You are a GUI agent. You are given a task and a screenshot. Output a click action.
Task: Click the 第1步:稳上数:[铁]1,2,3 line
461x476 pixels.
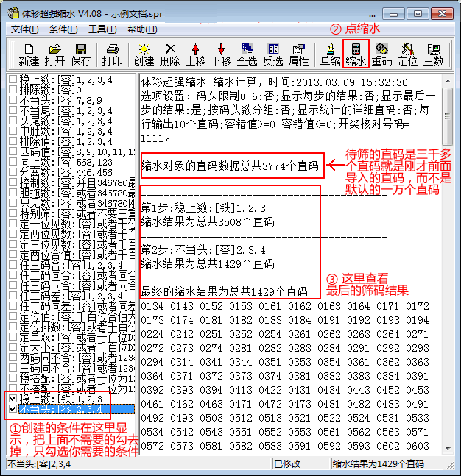click(x=203, y=208)
